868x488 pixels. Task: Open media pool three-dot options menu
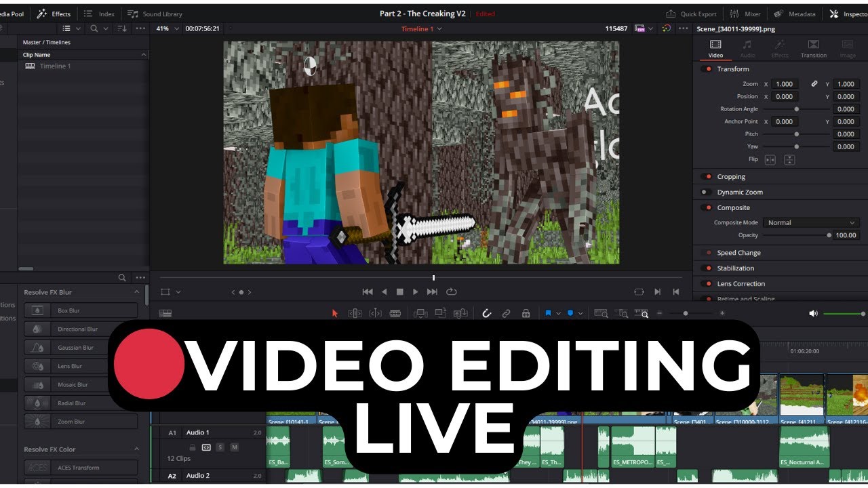pos(140,28)
